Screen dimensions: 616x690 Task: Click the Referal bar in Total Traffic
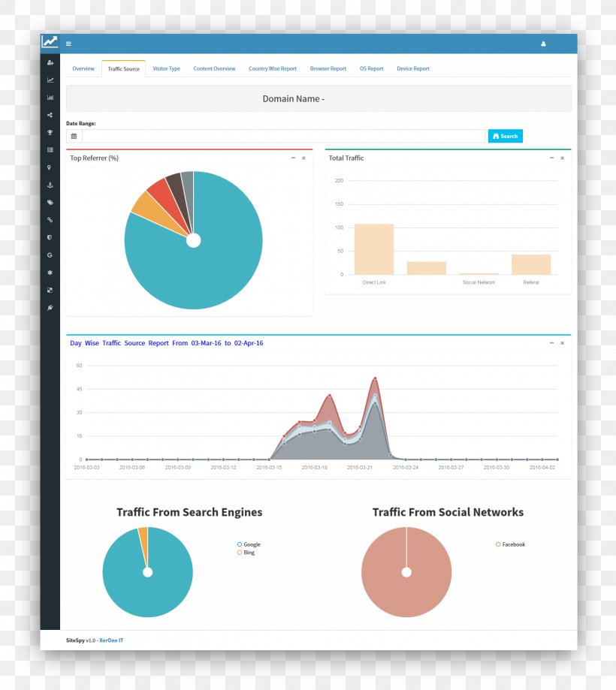[x=531, y=264]
